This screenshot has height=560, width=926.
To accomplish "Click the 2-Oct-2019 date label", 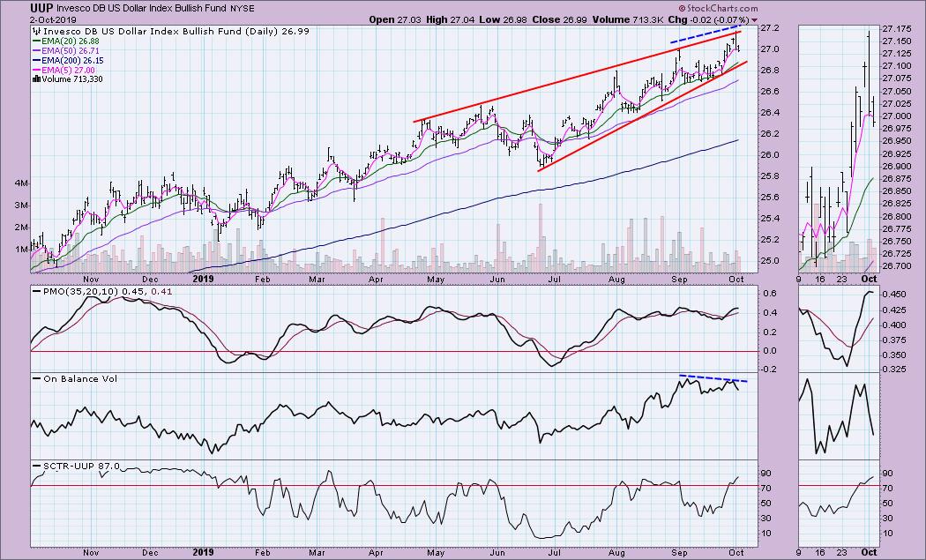I will pos(53,19).
